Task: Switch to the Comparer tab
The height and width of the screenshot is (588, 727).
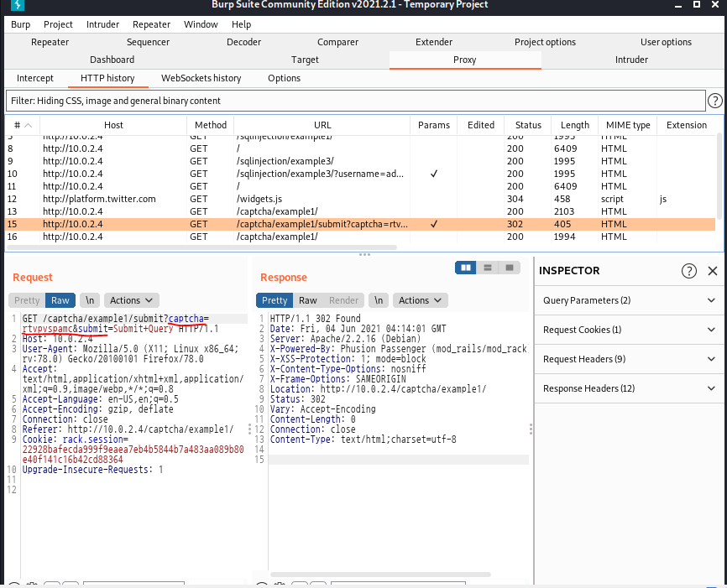Action: (337, 42)
